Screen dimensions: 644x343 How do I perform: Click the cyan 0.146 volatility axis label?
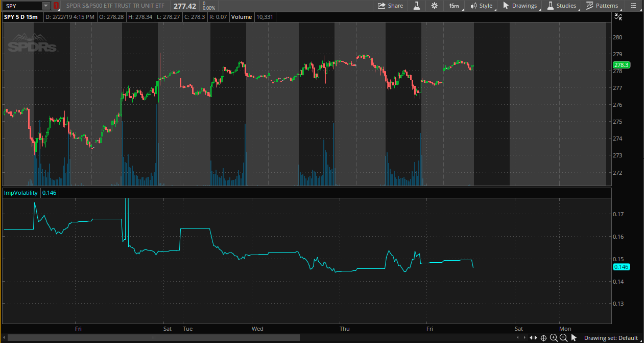tap(621, 267)
